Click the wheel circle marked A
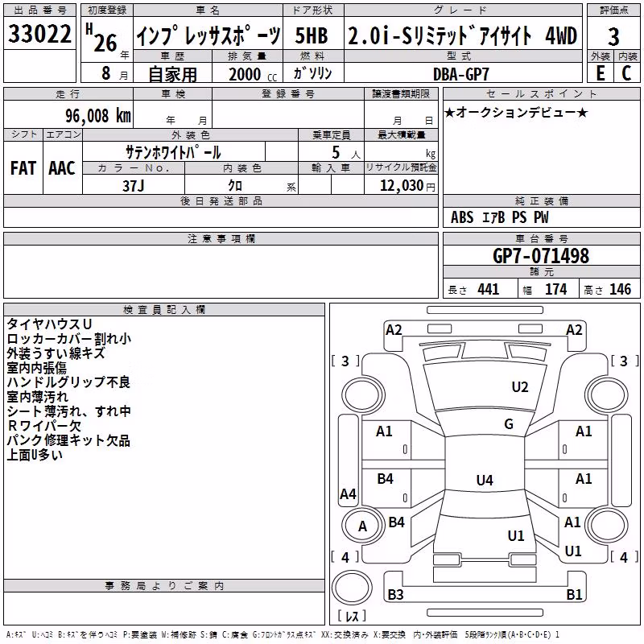The width and height of the screenshot is (644, 644). (x=362, y=526)
